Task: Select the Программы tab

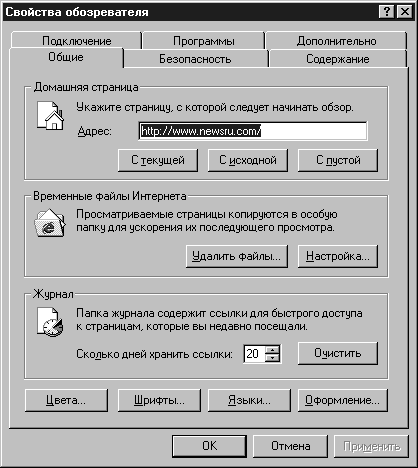Action: (x=203, y=41)
